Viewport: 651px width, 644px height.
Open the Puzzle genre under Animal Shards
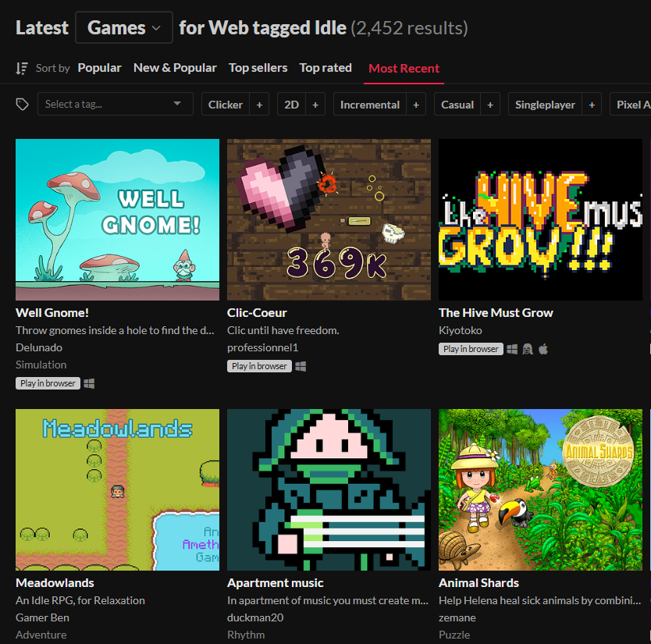coord(454,635)
